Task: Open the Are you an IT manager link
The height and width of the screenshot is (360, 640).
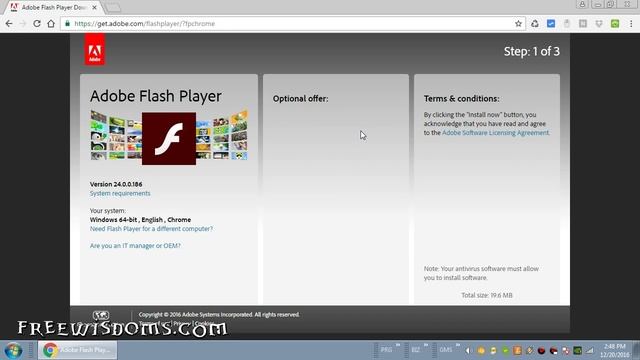Action: [135, 246]
